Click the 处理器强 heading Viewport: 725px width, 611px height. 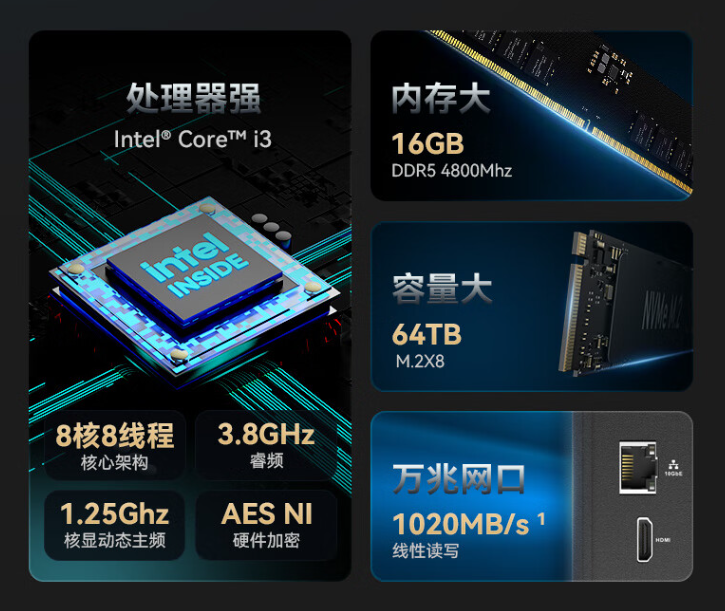coord(193,98)
